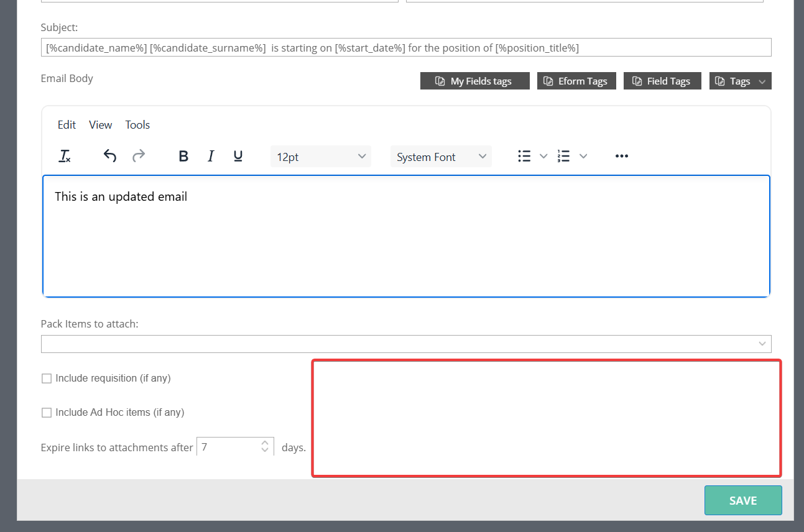Toggle Bold formatting
The image size is (804, 532).
[x=183, y=156]
